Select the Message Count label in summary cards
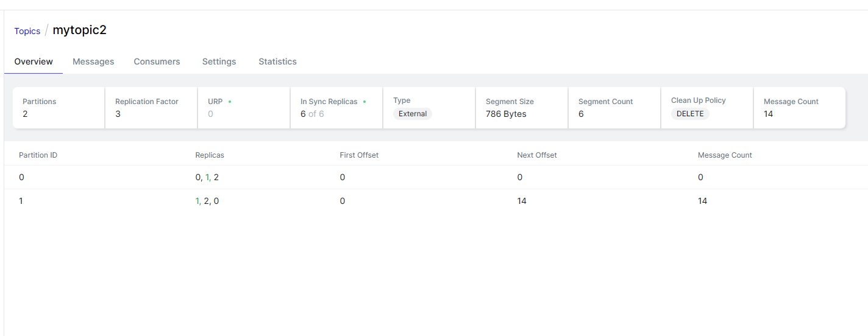 coord(791,102)
